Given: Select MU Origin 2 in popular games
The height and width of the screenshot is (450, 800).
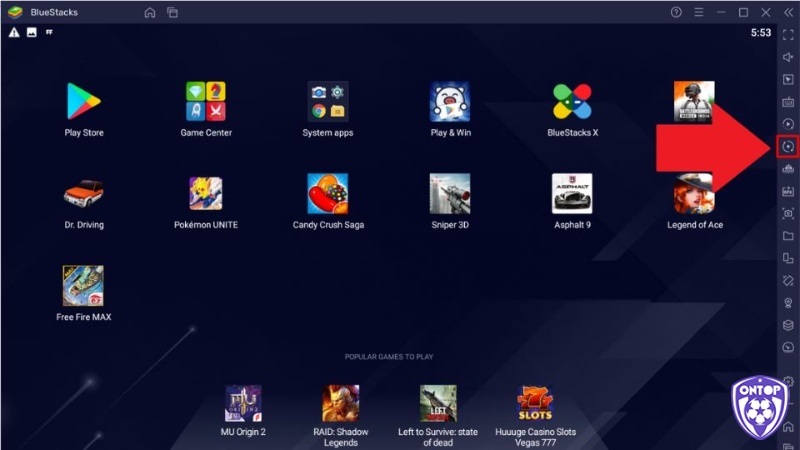Looking at the screenshot, I should click(x=243, y=403).
